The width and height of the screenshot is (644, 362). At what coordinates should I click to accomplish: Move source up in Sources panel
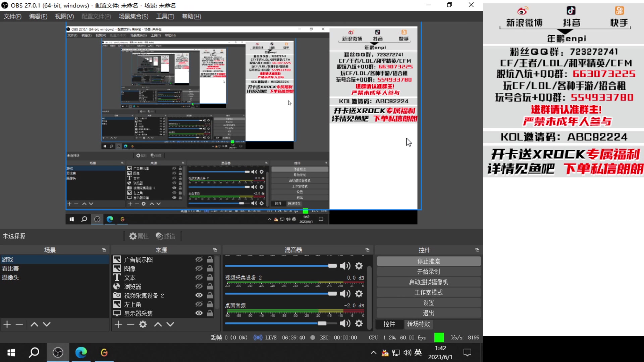(x=158, y=324)
